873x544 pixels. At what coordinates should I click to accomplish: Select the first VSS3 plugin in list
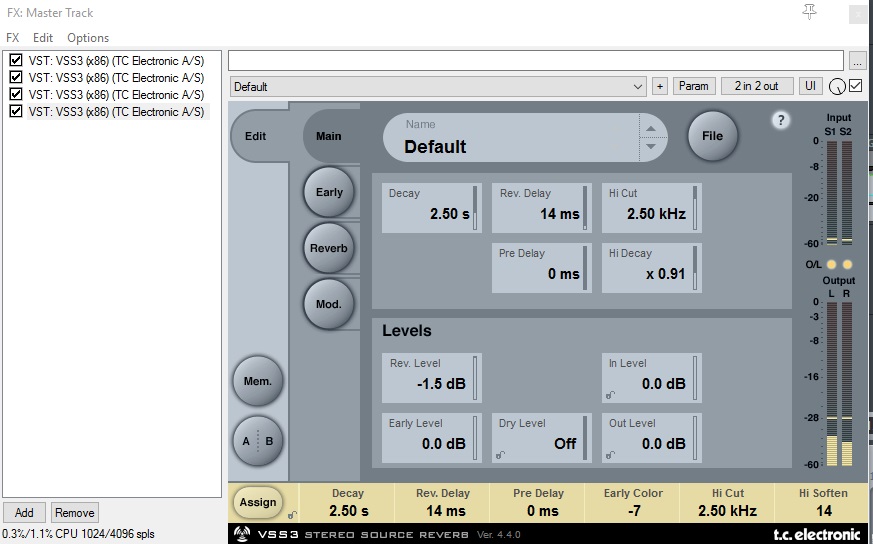click(116, 61)
